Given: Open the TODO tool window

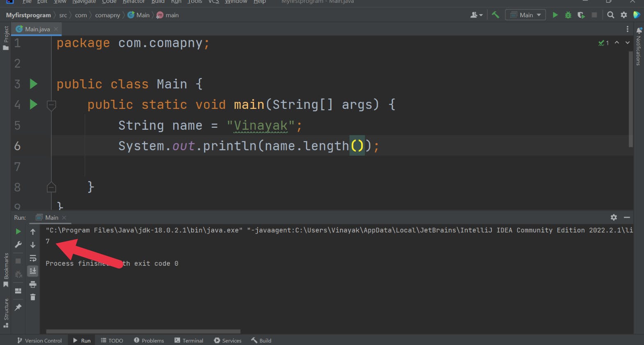Looking at the screenshot, I should 112,340.
